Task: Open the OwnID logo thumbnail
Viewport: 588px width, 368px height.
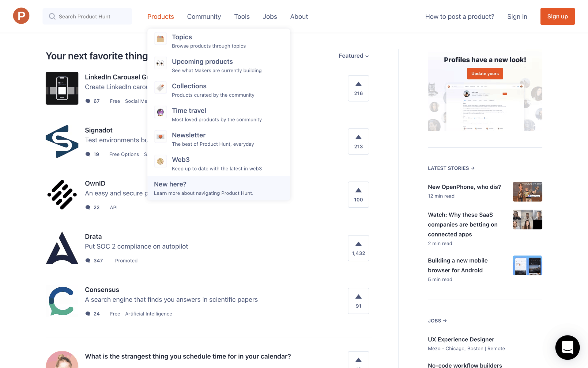Action: click(62, 195)
